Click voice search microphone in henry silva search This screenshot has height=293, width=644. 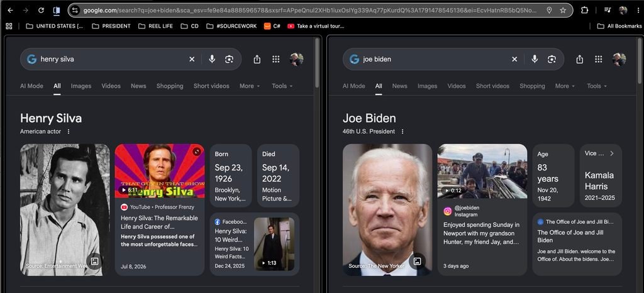click(x=212, y=59)
